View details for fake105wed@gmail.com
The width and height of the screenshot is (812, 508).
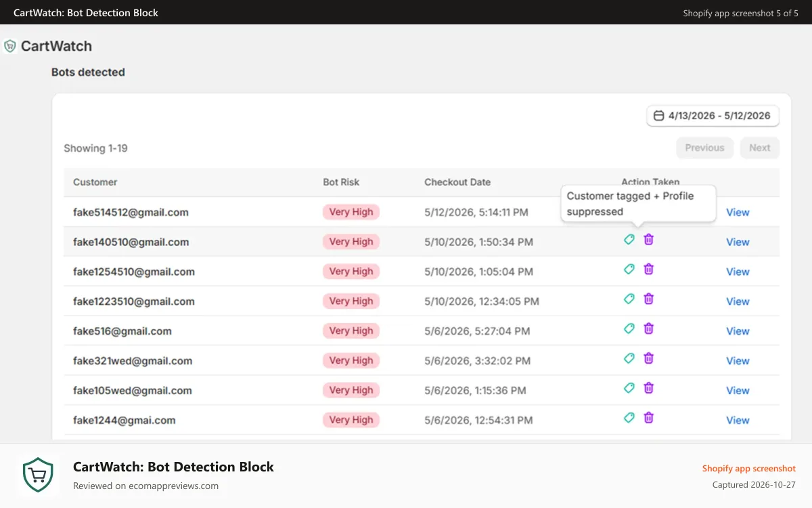738,391
